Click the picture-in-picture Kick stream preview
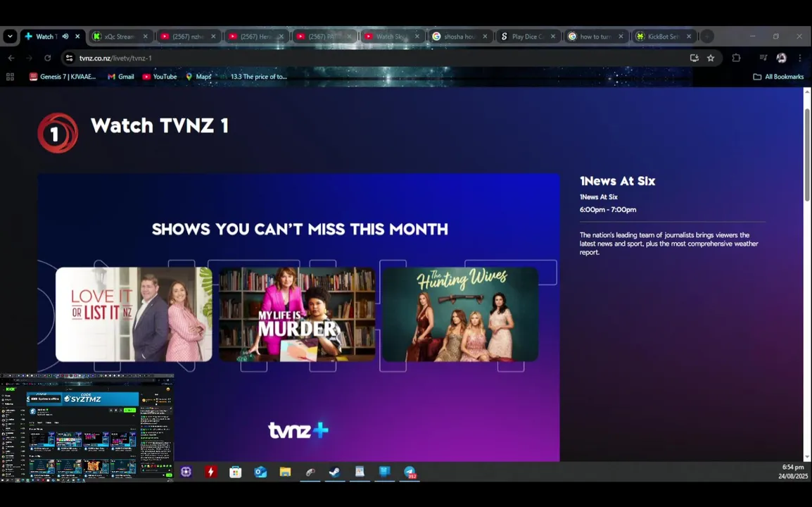Screen dimensions: 812x507 [x=87, y=427]
